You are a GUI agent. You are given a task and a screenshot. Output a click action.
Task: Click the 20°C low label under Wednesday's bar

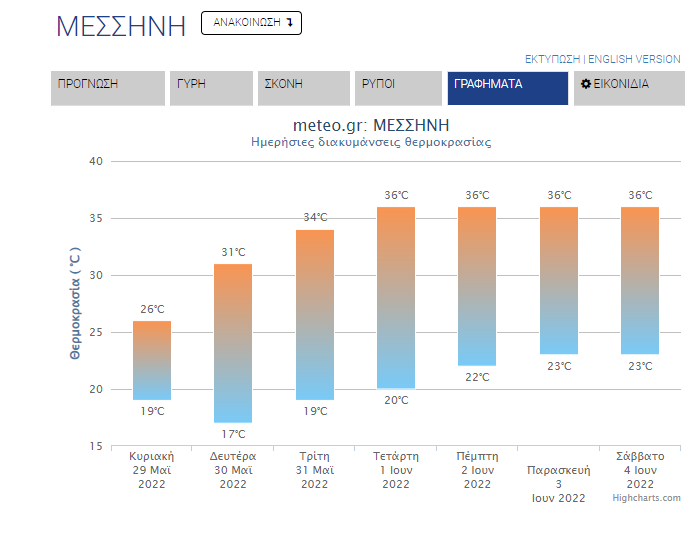click(x=396, y=400)
